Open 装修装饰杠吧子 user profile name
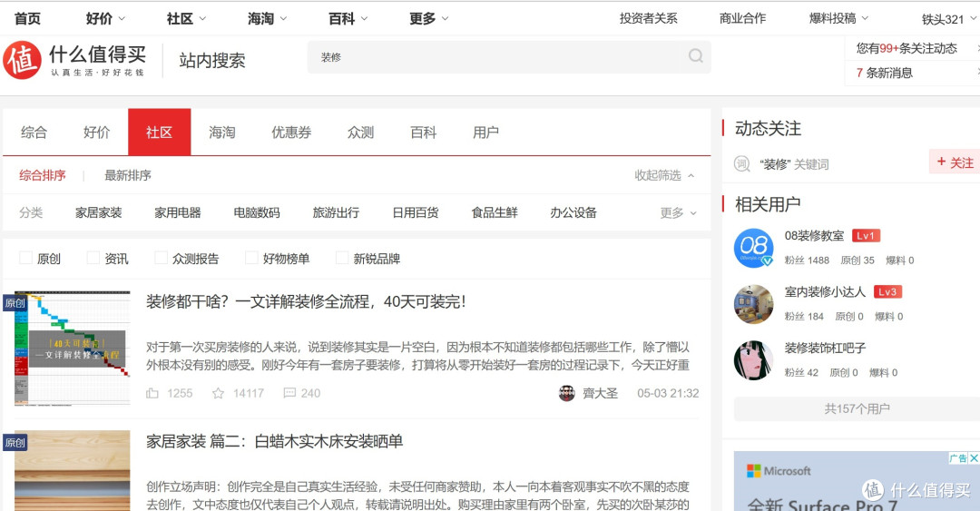Screen dimensions: 980x511 825,349
